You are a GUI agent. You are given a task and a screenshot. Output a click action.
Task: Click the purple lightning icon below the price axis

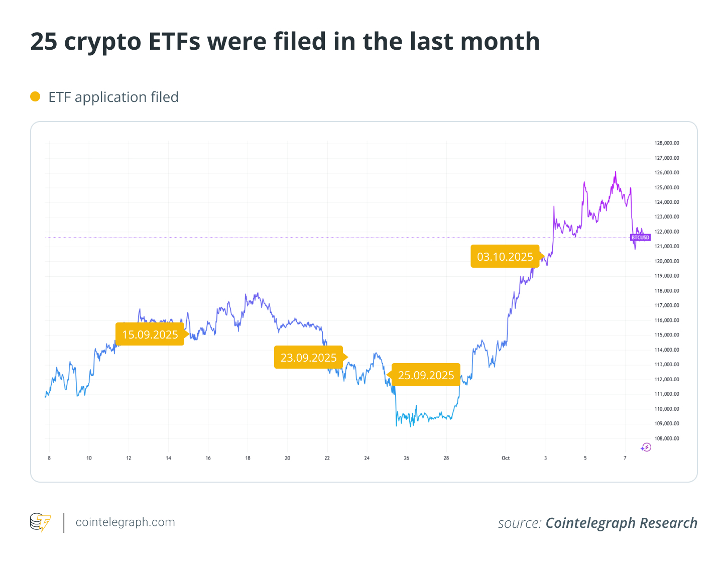pyautogui.click(x=646, y=447)
